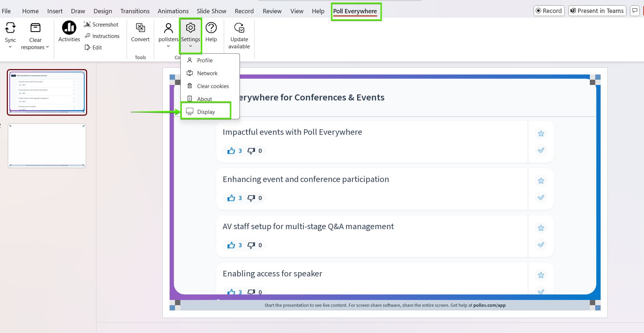The width and height of the screenshot is (644, 333).
Task: Switch to the Home tab
Action: (30, 11)
